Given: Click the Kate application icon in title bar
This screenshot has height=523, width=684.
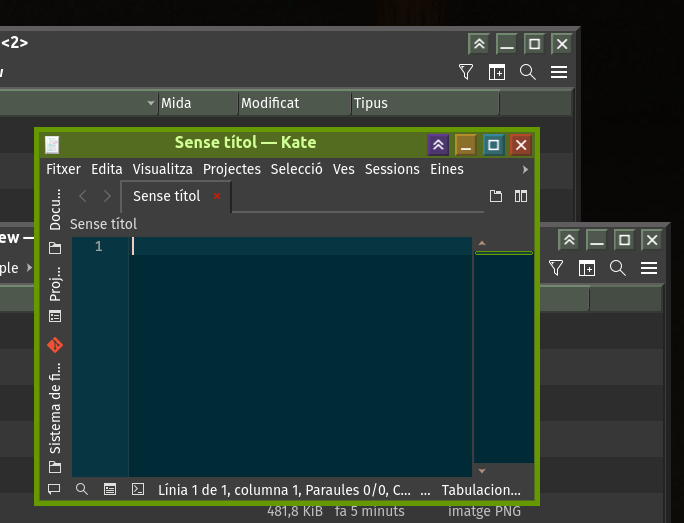Looking at the screenshot, I should [52, 145].
